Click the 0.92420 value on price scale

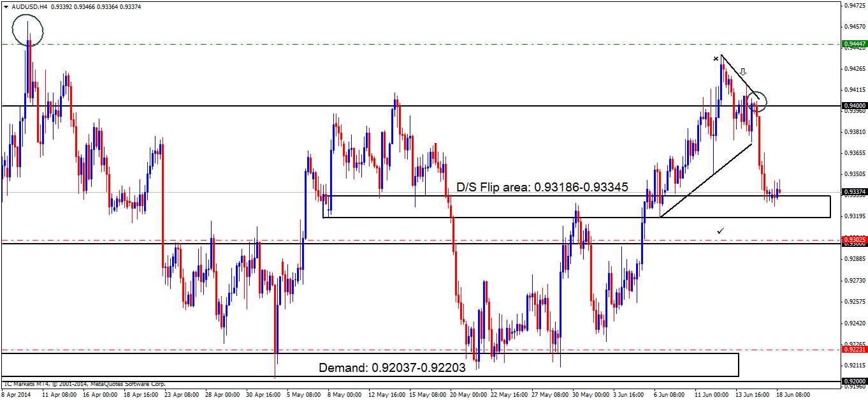point(855,323)
